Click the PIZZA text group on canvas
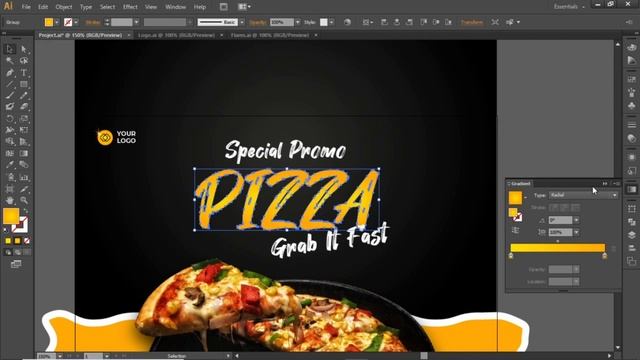 [287, 199]
